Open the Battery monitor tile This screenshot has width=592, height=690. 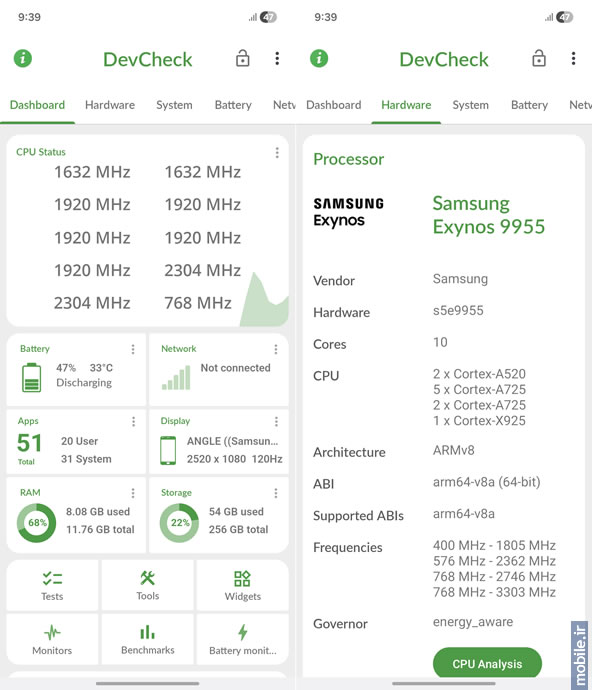point(243,639)
